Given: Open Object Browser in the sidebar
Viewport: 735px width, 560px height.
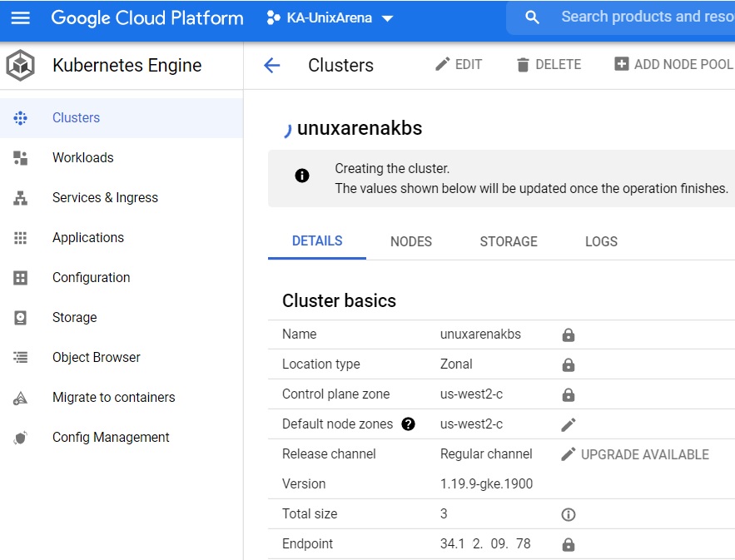Looking at the screenshot, I should [x=122, y=357].
